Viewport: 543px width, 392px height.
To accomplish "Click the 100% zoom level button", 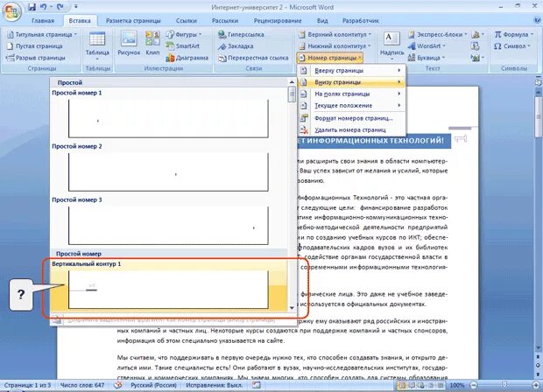I will (457, 385).
